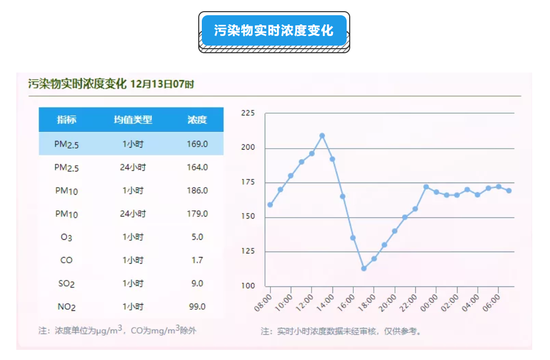Select the PM10 1小时 row
Viewport: 550px width, 360px height.
click(x=131, y=191)
